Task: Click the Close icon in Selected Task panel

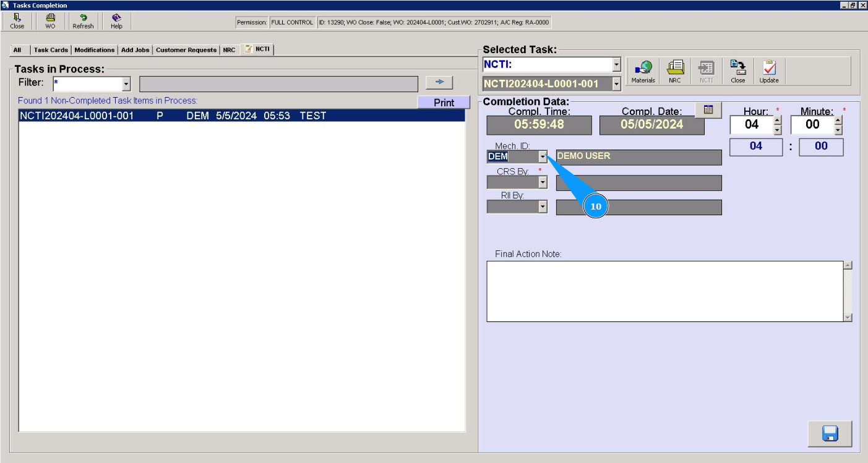Action: coord(738,72)
